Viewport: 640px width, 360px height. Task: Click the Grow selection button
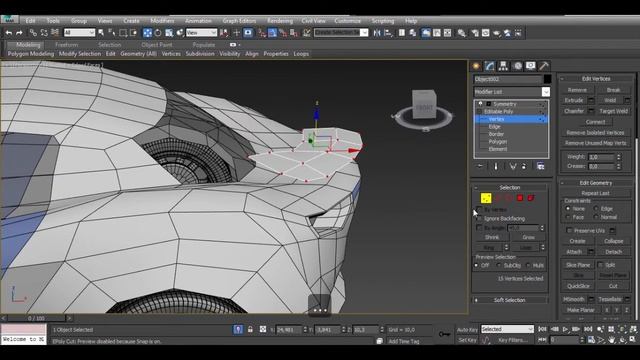[x=528, y=237]
